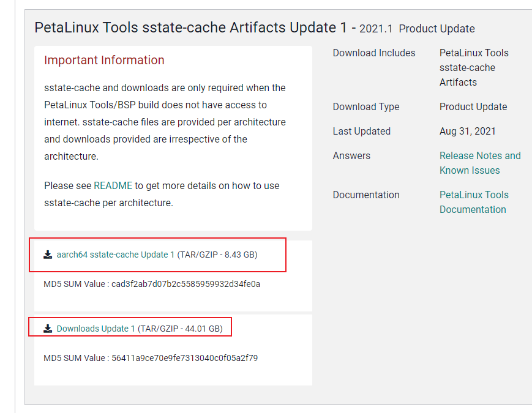Follow the README link
The width and height of the screenshot is (532, 413).
coord(113,185)
